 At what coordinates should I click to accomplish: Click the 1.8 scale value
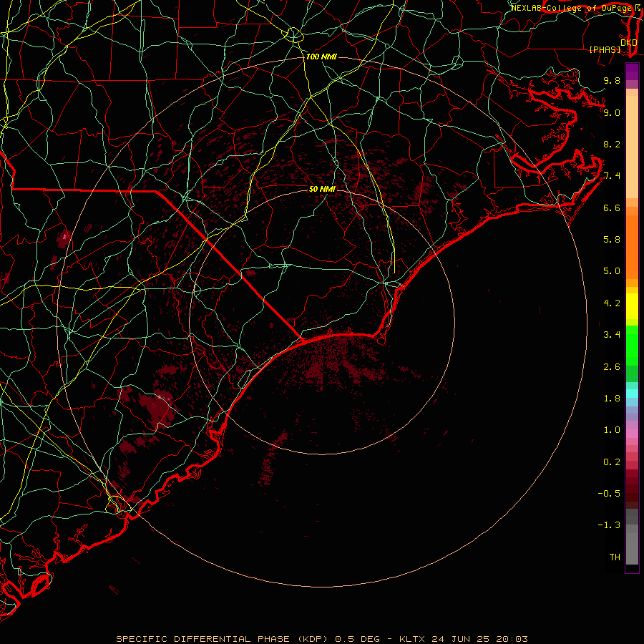click(612, 398)
